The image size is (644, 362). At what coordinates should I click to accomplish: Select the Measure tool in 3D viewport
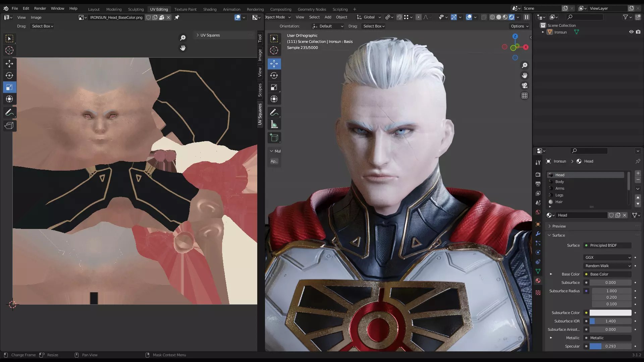click(x=274, y=124)
